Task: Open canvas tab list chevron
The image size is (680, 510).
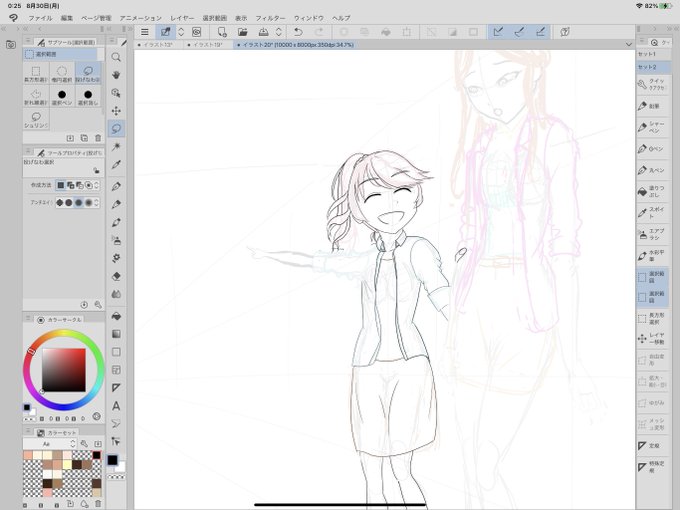Action: [629, 45]
